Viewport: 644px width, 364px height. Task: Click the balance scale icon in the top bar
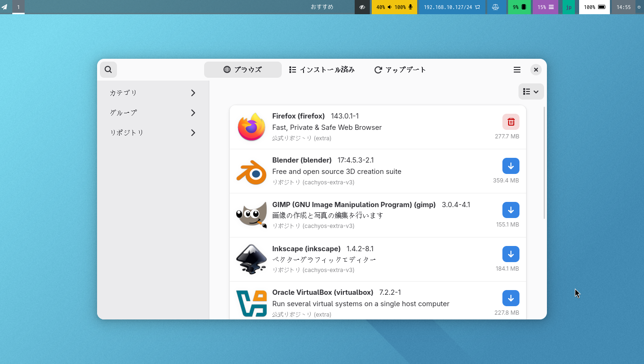pyautogui.click(x=496, y=7)
